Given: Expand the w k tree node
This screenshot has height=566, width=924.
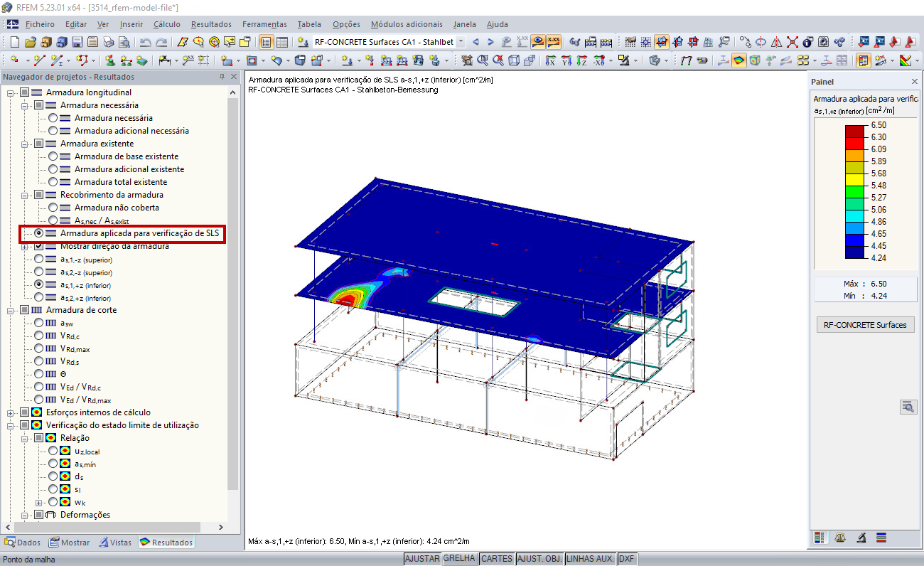Looking at the screenshot, I should pos(39,502).
